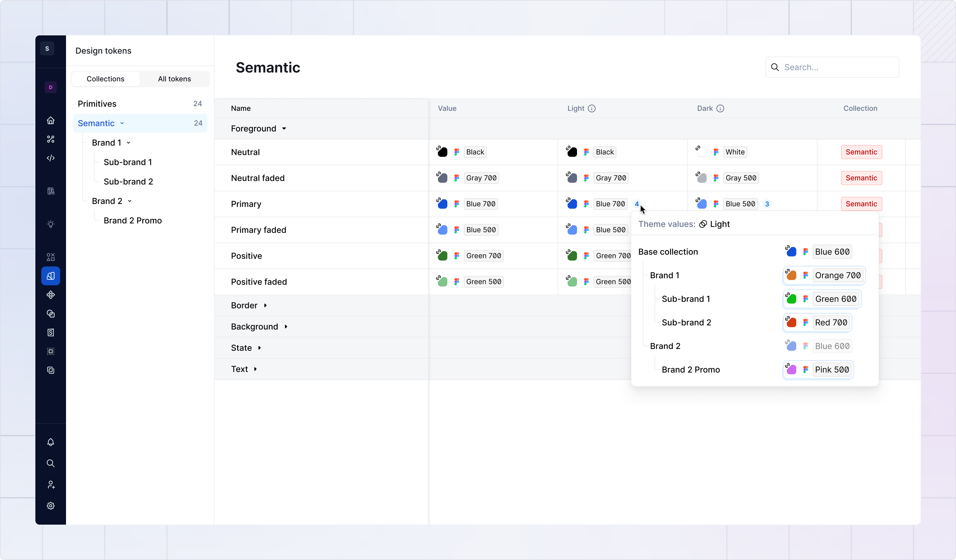Open notifications bell

(50, 442)
